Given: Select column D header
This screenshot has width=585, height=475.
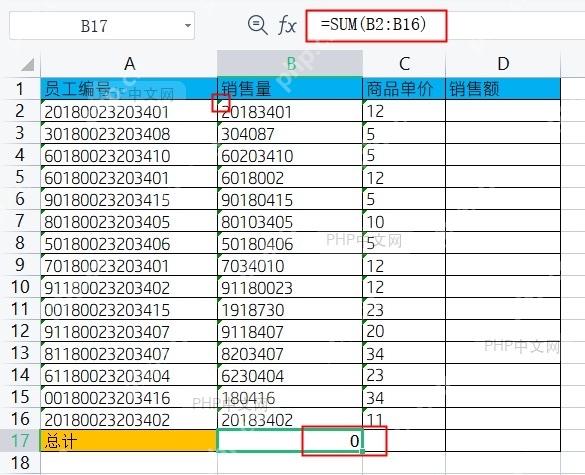Looking at the screenshot, I should coord(503,64).
